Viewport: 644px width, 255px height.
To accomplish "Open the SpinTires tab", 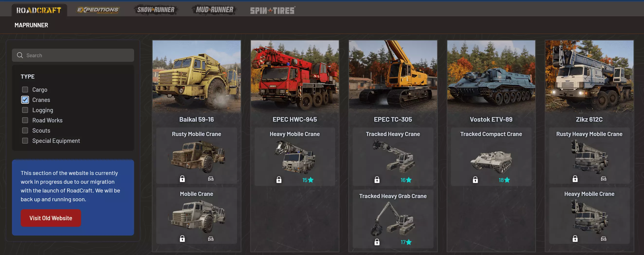I will point(273,10).
